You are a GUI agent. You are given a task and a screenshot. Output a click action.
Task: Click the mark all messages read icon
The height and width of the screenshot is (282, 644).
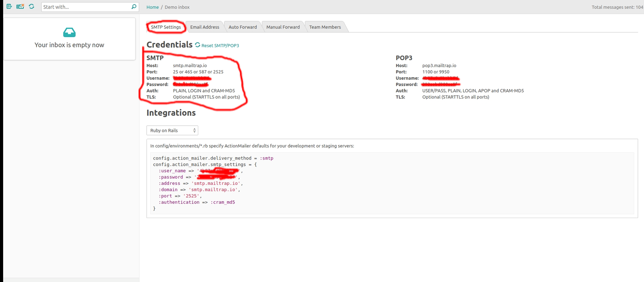point(9,7)
